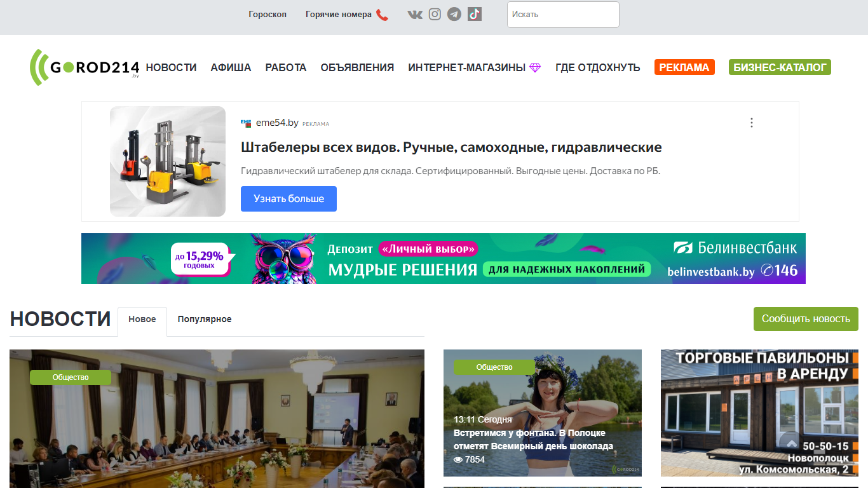Open the conference room news photo
The width and height of the screenshot is (868, 488).
click(x=217, y=419)
